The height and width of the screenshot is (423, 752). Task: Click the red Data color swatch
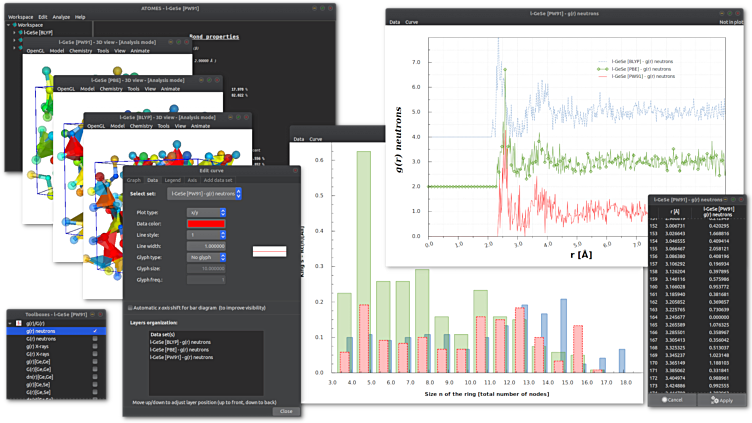point(205,223)
